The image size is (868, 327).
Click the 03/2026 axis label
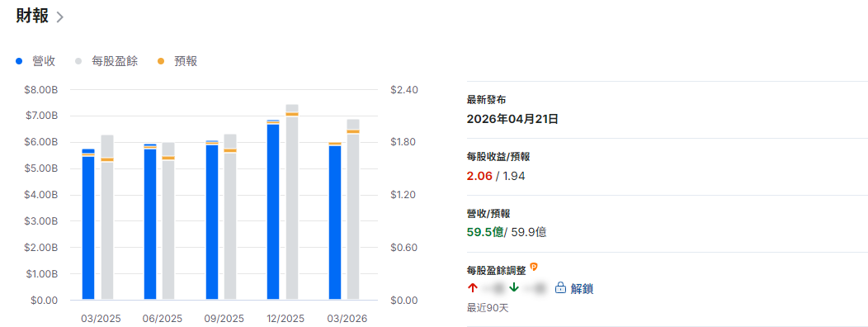[347, 319]
